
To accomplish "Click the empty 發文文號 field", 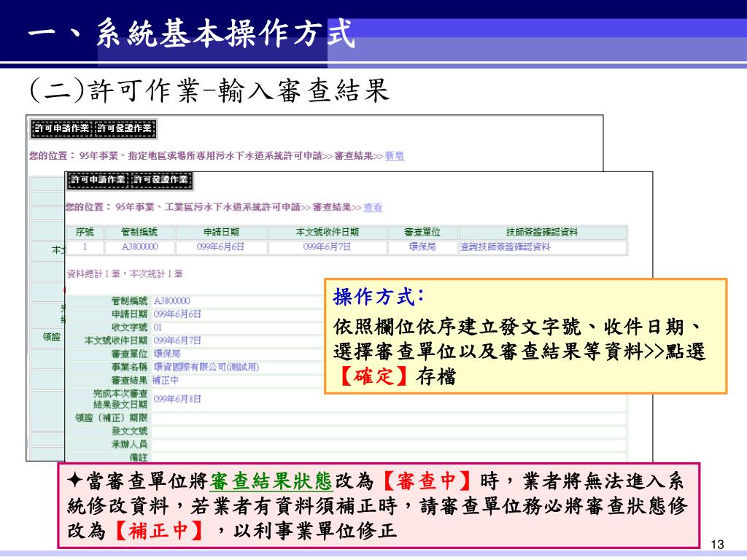I will [388, 432].
